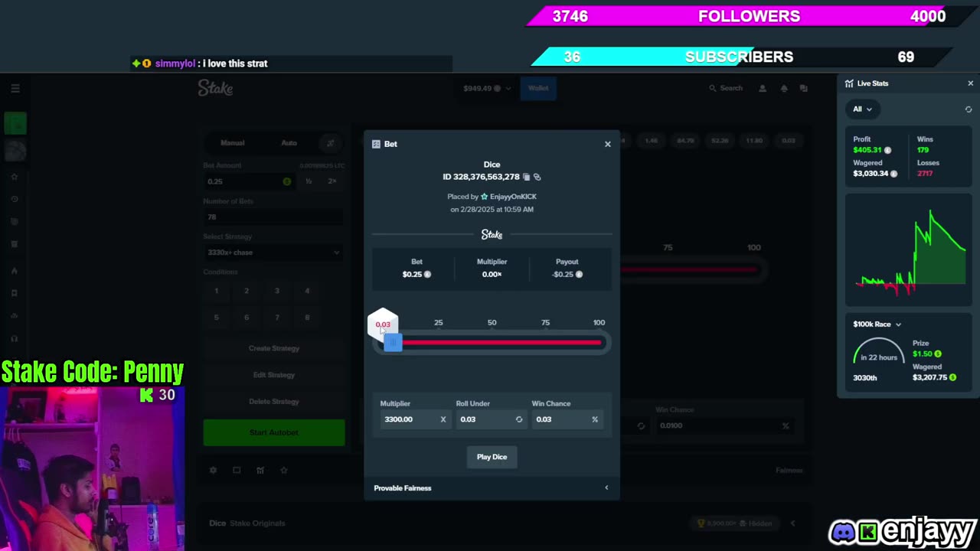
Task: Close the Bet details dialog
Action: 608,144
